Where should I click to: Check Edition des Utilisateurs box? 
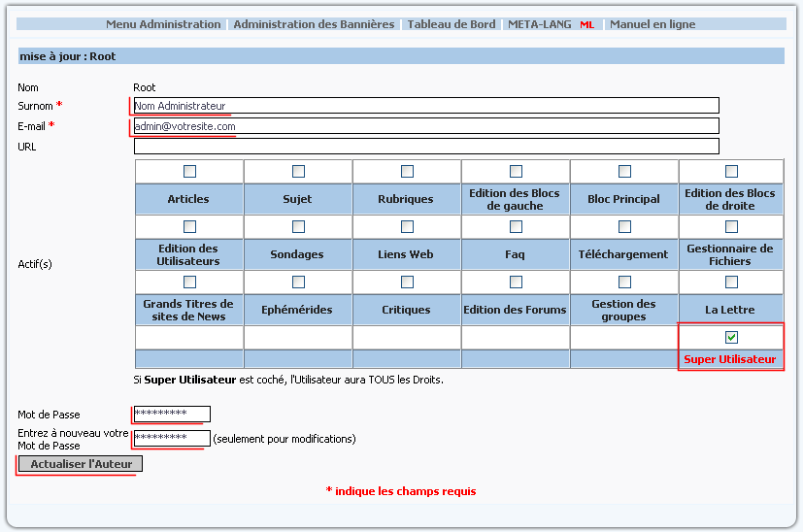(189, 226)
